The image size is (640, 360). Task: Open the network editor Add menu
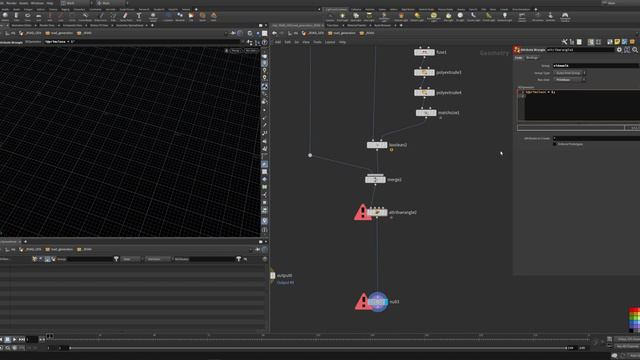[x=278, y=42]
